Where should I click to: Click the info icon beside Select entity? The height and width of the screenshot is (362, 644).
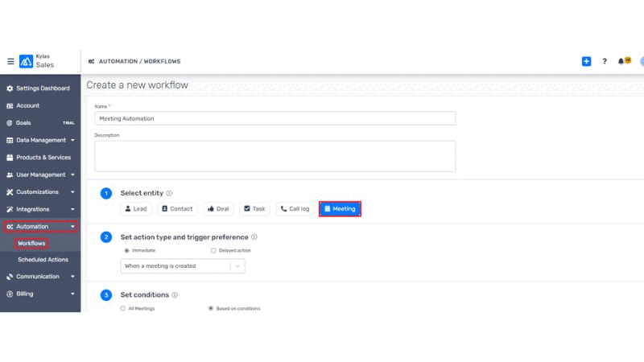[x=169, y=193]
